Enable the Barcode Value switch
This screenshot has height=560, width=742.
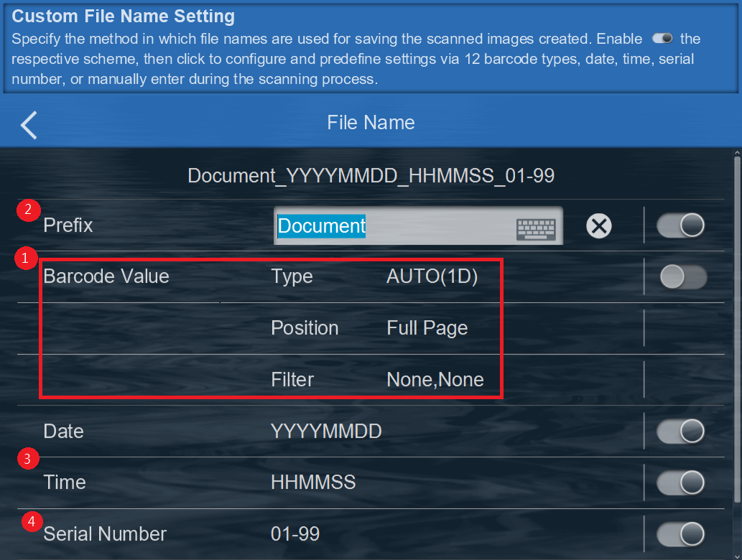tap(681, 276)
